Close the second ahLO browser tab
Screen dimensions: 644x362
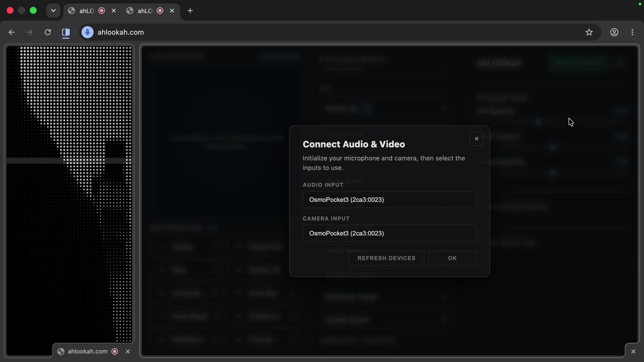tap(172, 11)
